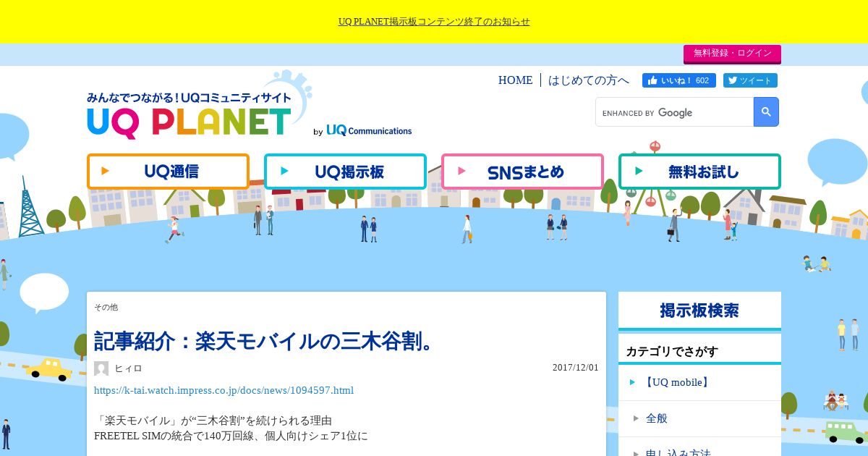This screenshot has width=868, height=456.
Task: Focus the Google custom search field
Action: click(x=675, y=112)
